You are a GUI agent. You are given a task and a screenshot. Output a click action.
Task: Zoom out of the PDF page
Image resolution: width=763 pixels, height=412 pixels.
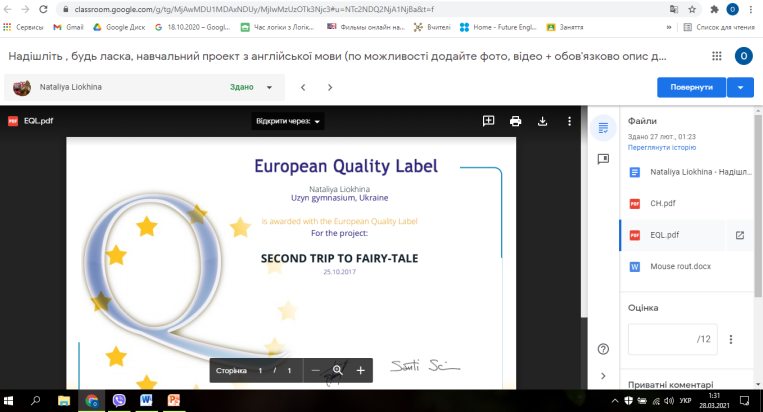point(315,371)
